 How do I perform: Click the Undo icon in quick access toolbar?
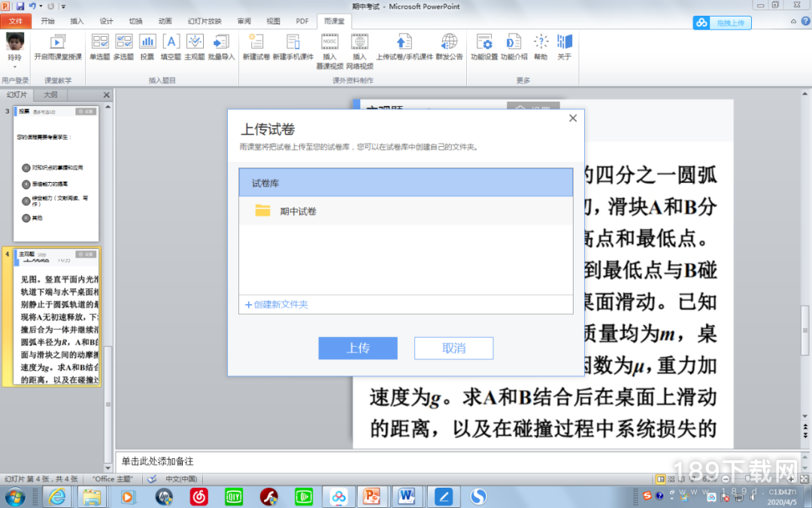tap(32, 6)
